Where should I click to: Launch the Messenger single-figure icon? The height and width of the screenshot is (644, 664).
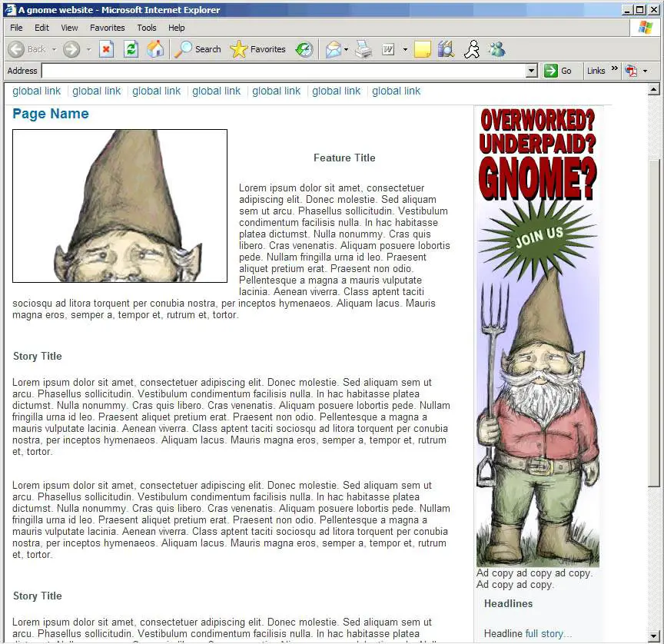point(472,49)
